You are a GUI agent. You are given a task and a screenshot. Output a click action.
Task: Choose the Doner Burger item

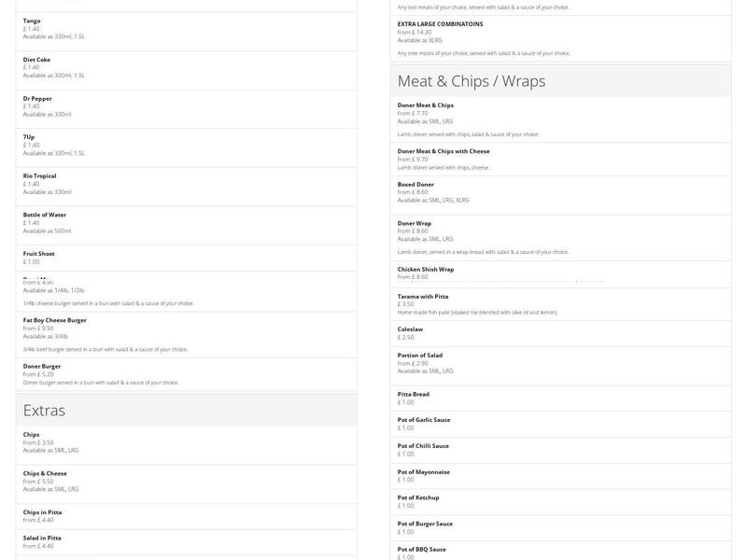[x=42, y=366]
